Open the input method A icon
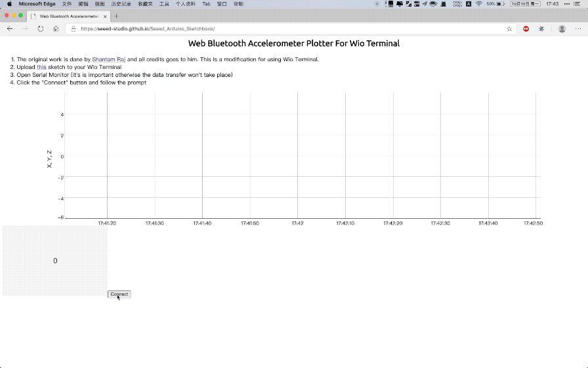This screenshot has width=588, height=368. pos(469,4)
